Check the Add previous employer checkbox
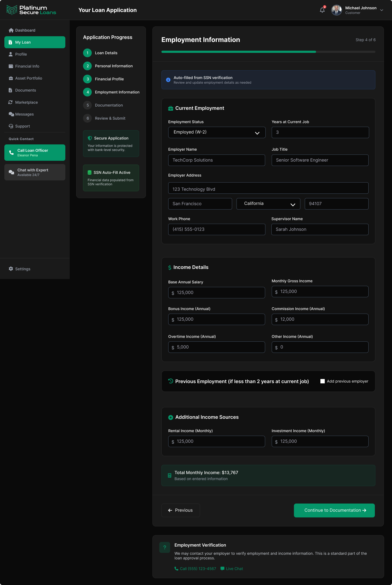 point(323,381)
